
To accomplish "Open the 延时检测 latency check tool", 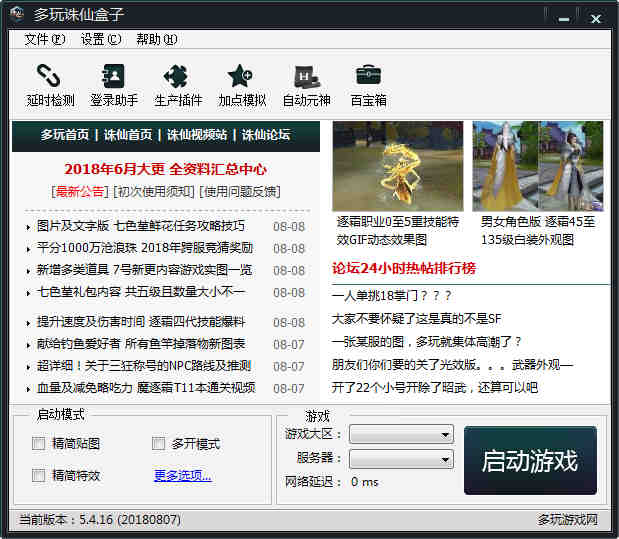I will (50, 85).
